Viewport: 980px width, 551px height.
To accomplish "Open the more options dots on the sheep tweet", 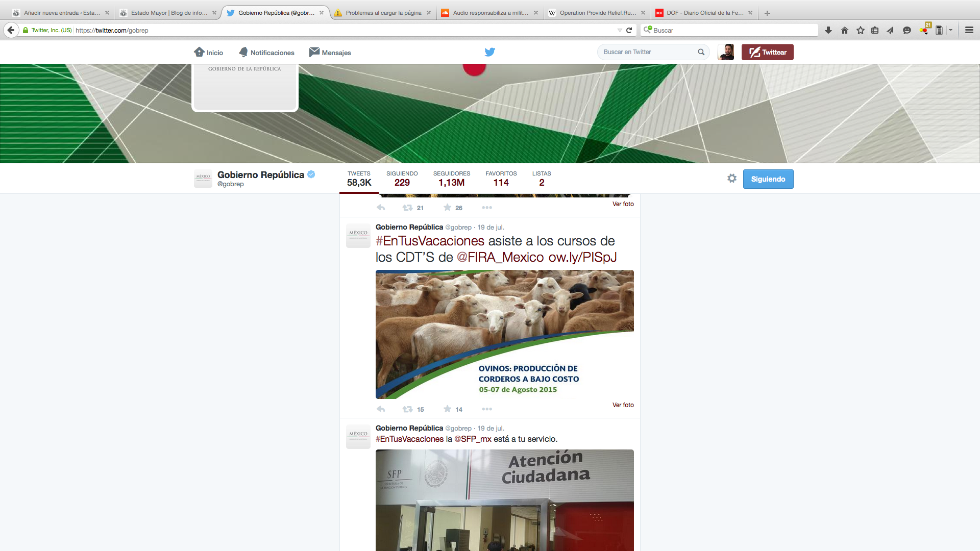I will pos(487,409).
